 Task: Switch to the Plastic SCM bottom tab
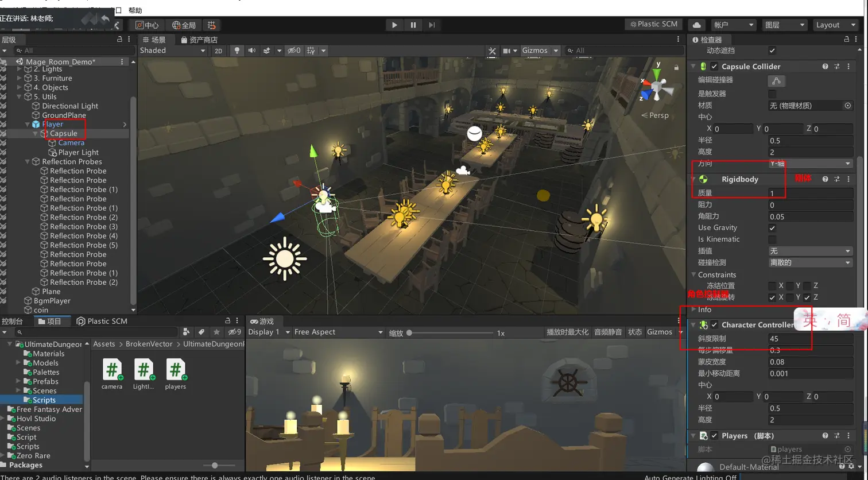point(102,321)
